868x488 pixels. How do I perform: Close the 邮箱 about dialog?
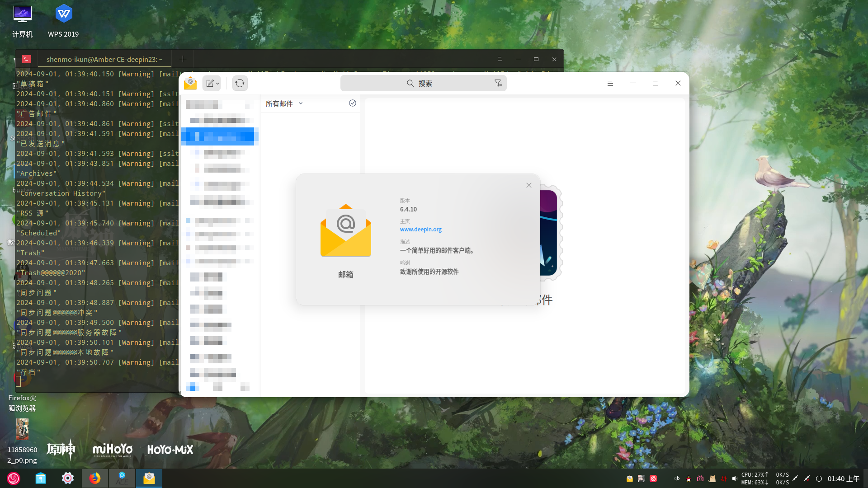pyautogui.click(x=529, y=185)
